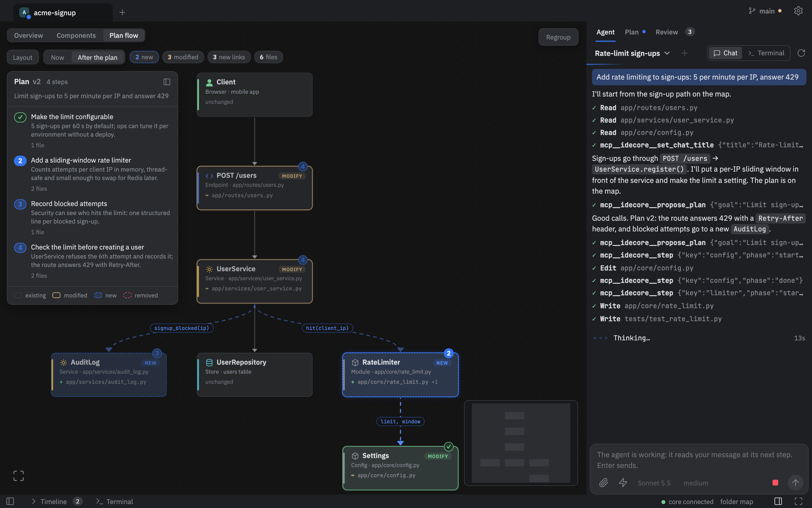
Task: Select the AuditLog node card
Action: (x=109, y=375)
